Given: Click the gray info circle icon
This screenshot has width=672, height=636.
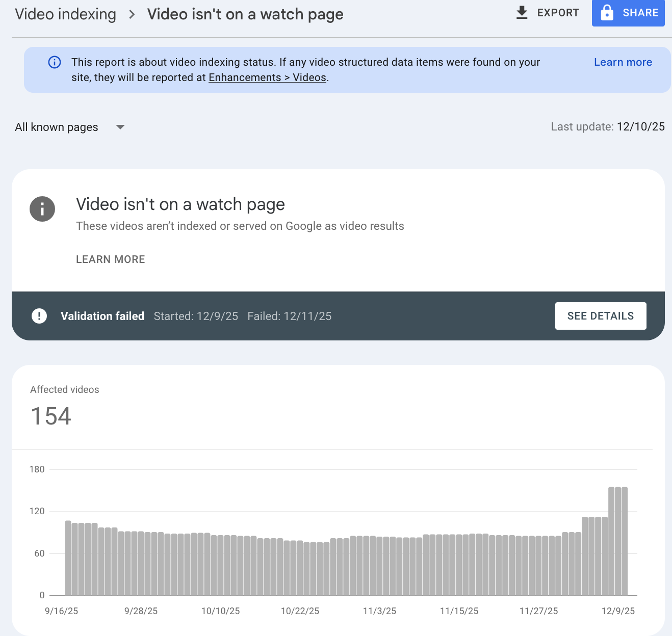Looking at the screenshot, I should pos(42,209).
